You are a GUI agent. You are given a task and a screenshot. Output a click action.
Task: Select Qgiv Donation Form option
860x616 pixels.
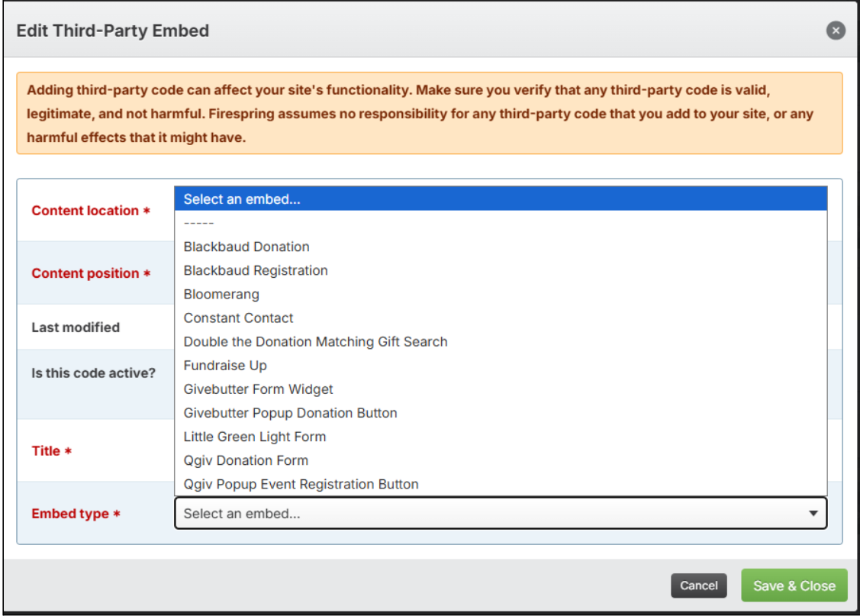pyautogui.click(x=246, y=460)
